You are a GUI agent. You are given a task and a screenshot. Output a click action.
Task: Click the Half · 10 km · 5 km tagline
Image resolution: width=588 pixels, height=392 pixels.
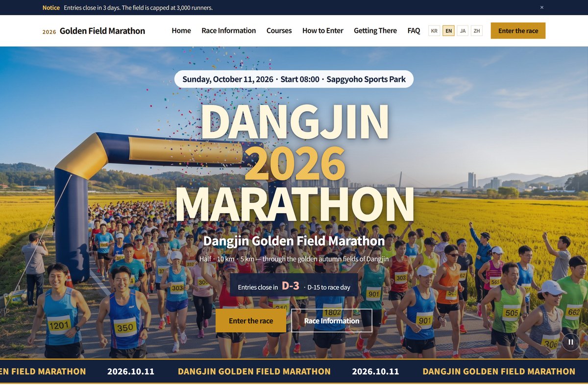294,259
